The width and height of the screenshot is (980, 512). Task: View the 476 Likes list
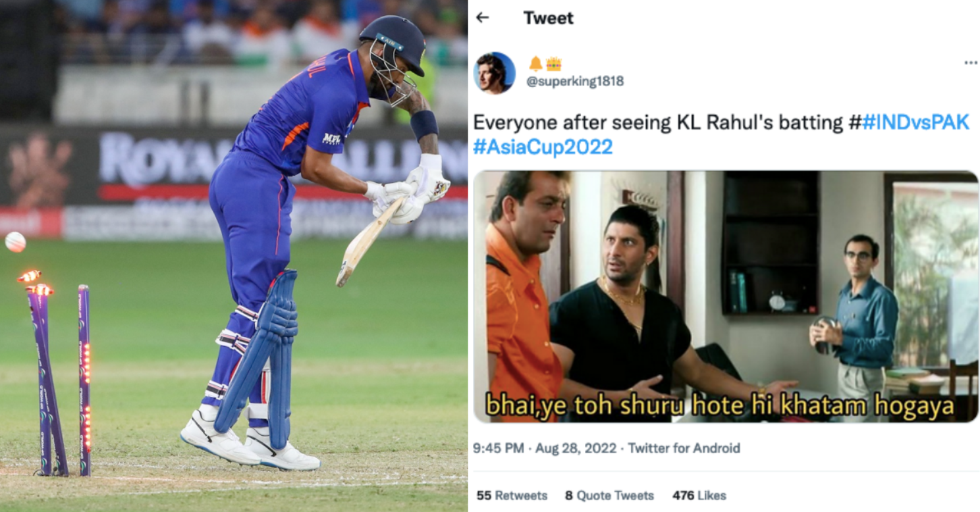point(699,496)
